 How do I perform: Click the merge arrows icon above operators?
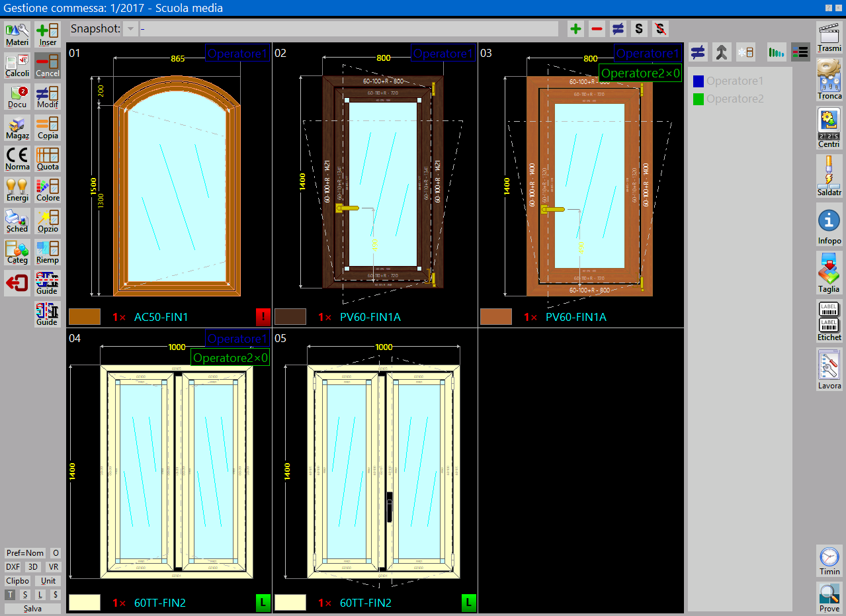click(x=722, y=52)
